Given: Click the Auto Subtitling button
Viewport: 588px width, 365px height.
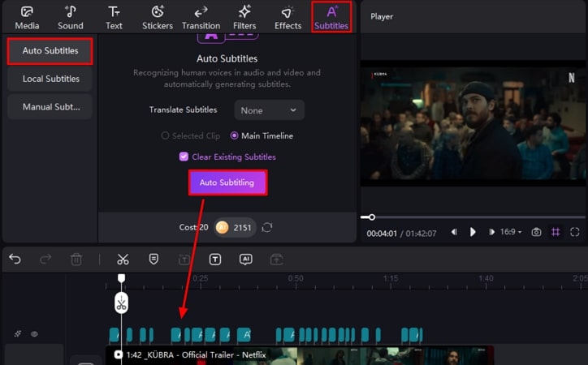Looking at the screenshot, I should 227,182.
